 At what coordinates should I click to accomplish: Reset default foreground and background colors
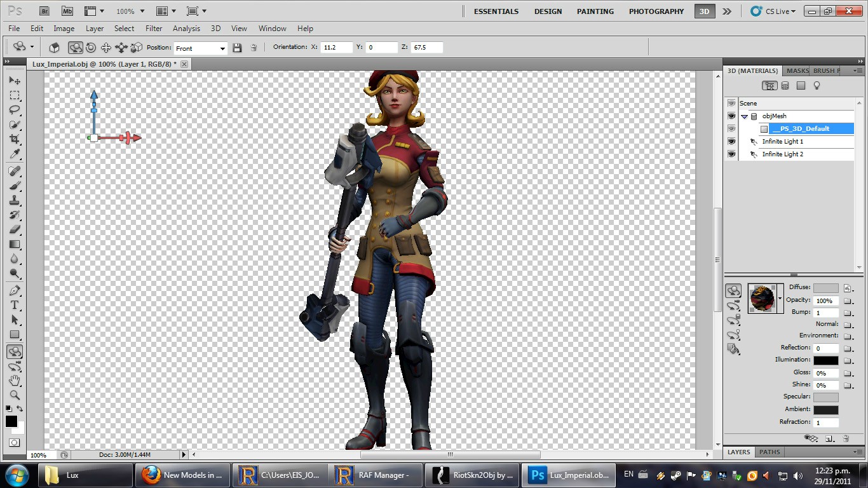point(8,409)
